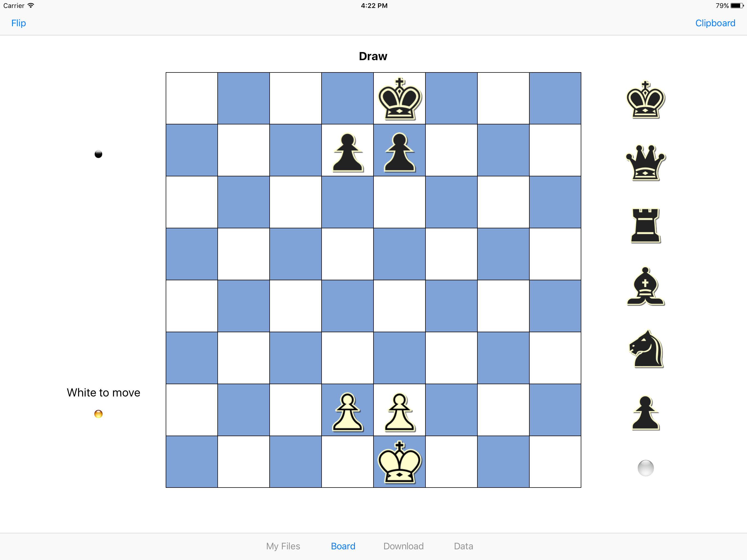This screenshot has height=560, width=747.
Task: Tap the empty top-left corner board square
Action: coord(191,98)
